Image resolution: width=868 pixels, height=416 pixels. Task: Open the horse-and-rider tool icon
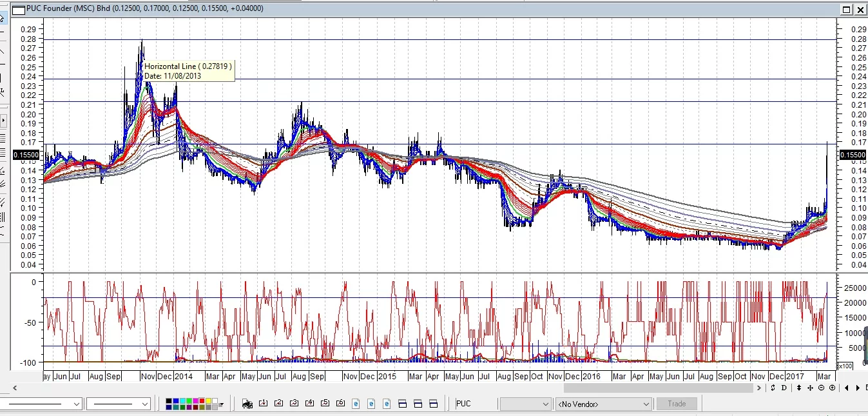tap(247, 404)
